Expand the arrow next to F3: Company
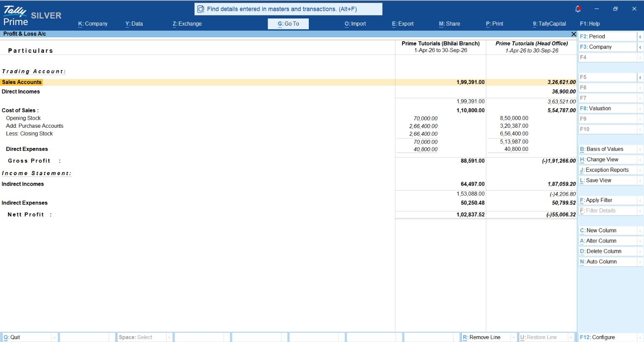The width and height of the screenshot is (644, 342). tap(640, 47)
